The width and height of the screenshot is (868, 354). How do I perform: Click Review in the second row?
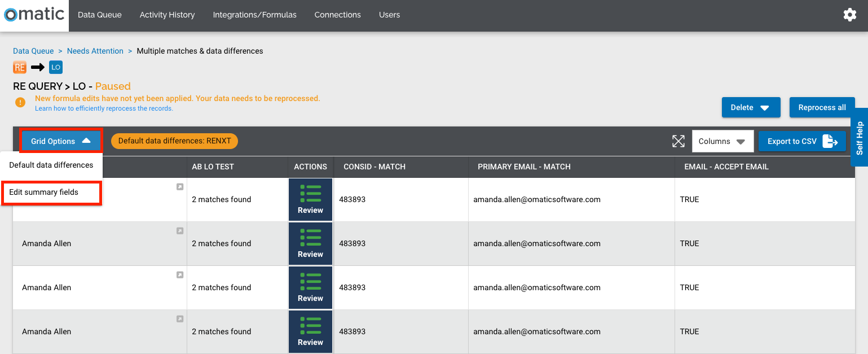[x=310, y=243]
